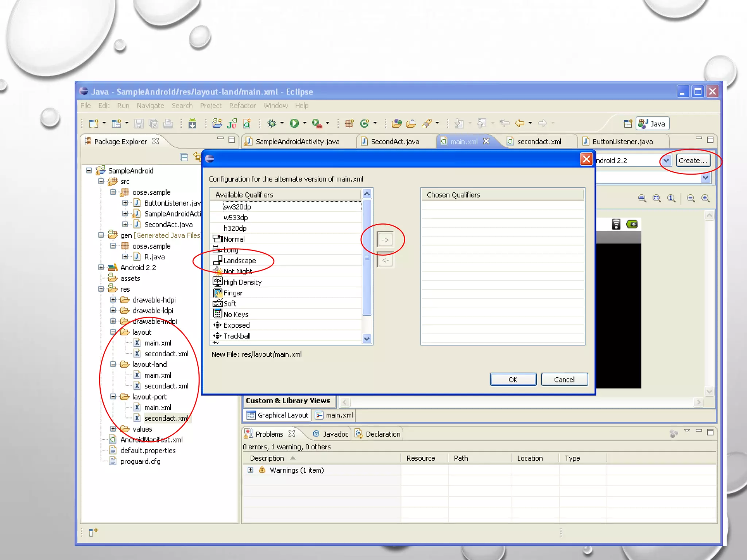747x560 pixels.
Task: Click Collapse All icon in Package Explorer
Action: 184,157
